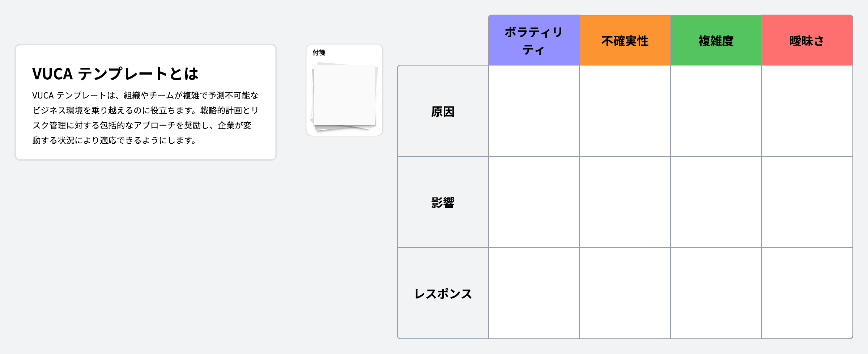Image resolution: width=868 pixels, height=354 pixels.
Task: Choose the 原因 cell under 複雑度
Action: click(716, 111)
